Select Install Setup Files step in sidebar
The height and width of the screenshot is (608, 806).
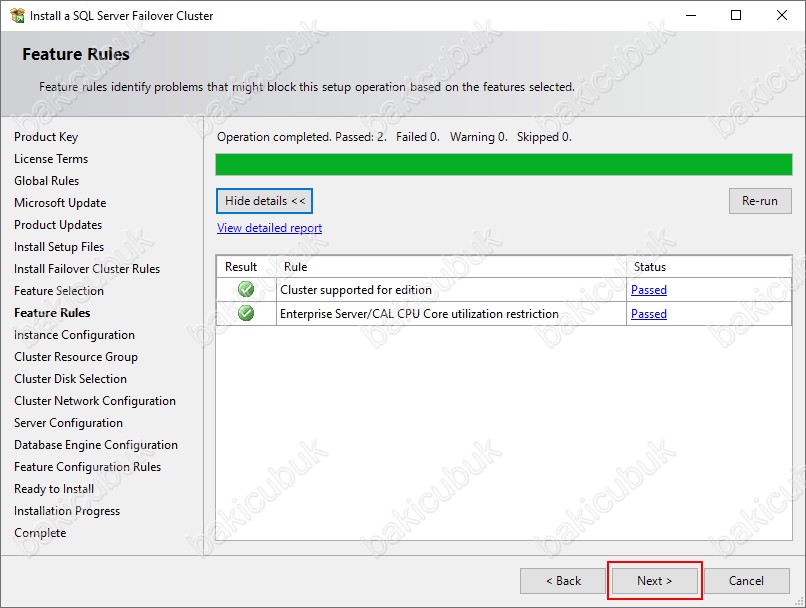point(59,247)
